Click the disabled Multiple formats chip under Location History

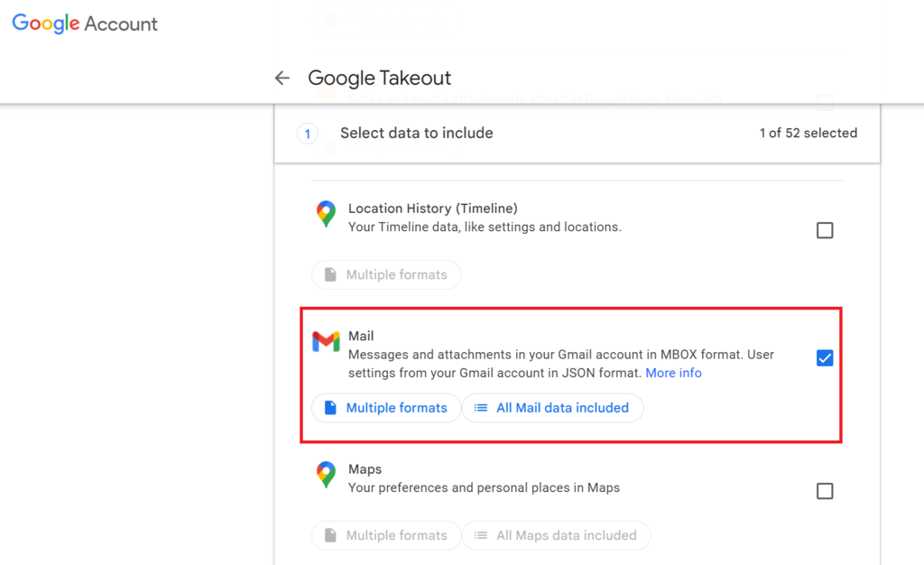pos(386,274)
